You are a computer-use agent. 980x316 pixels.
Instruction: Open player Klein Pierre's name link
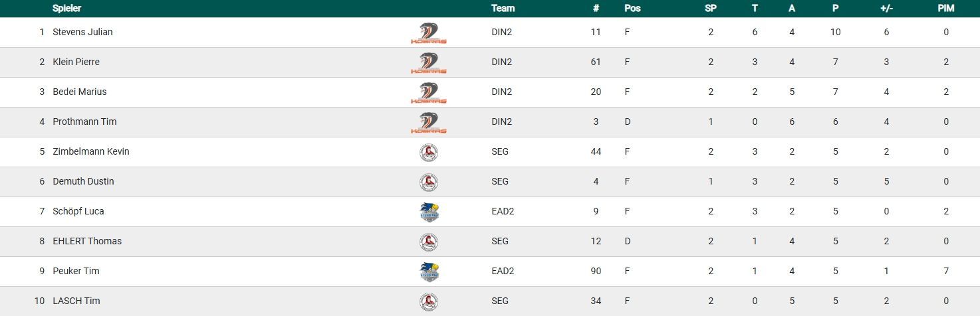76,62
